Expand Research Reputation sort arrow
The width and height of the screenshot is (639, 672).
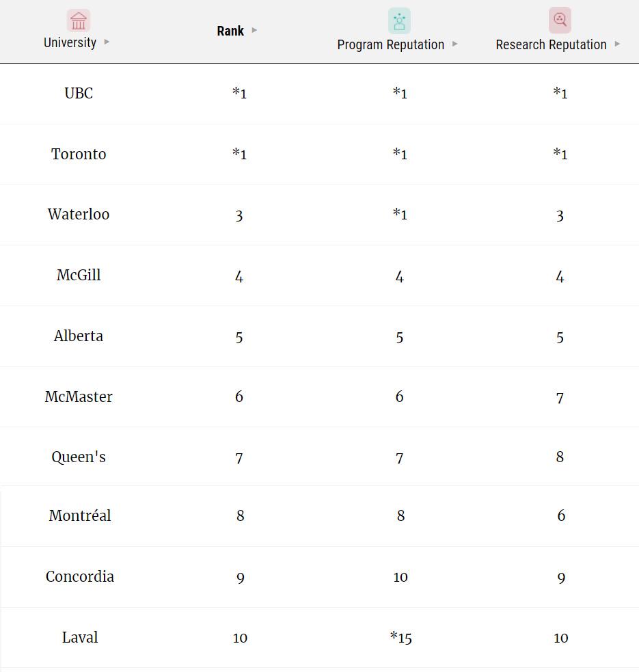(x=617, y=44)
